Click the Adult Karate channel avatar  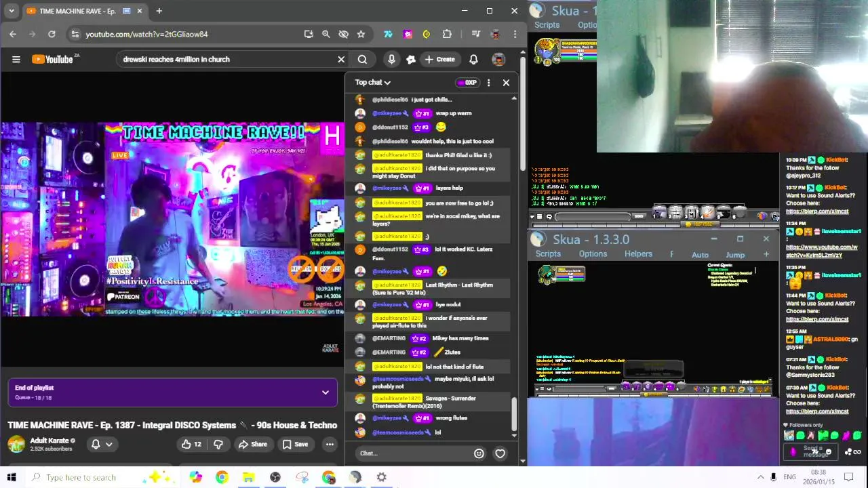coord(16,445)
